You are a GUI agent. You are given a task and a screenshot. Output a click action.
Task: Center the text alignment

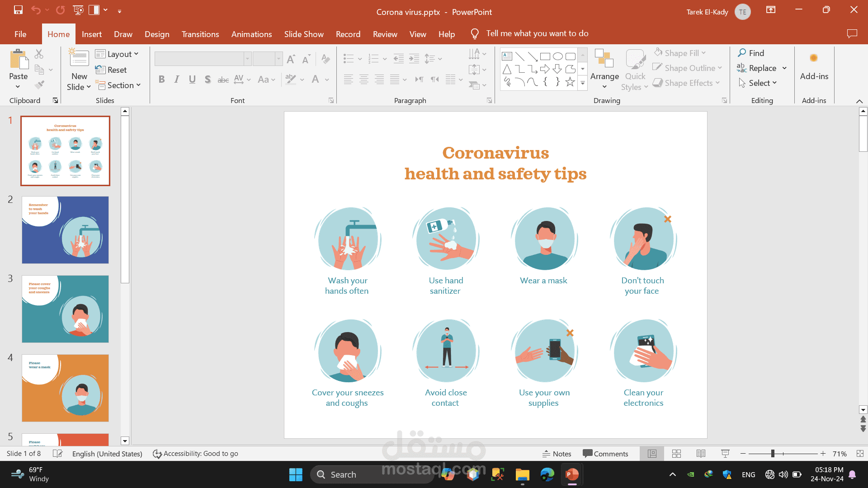(x=363, y=80)
